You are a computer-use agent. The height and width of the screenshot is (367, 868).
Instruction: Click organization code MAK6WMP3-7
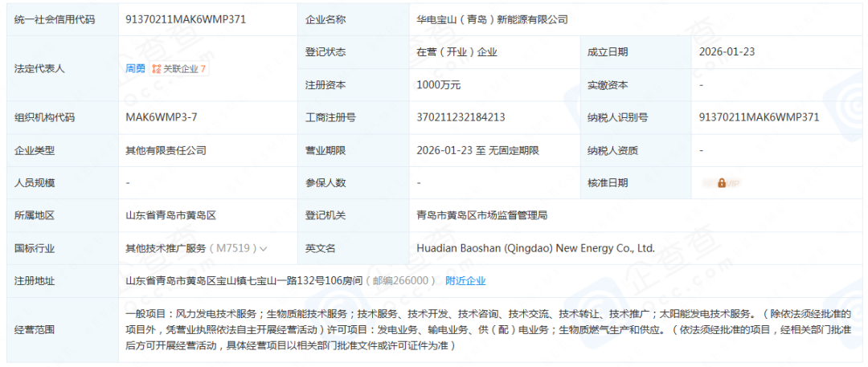tap(162, 117)
